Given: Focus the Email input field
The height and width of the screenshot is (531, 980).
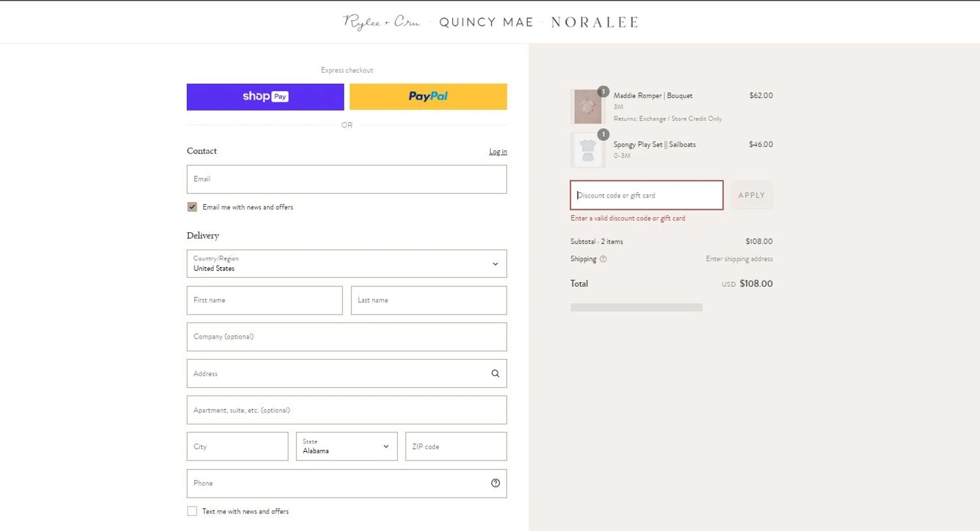Looking at the screenshot, I should tap(347, 179).
